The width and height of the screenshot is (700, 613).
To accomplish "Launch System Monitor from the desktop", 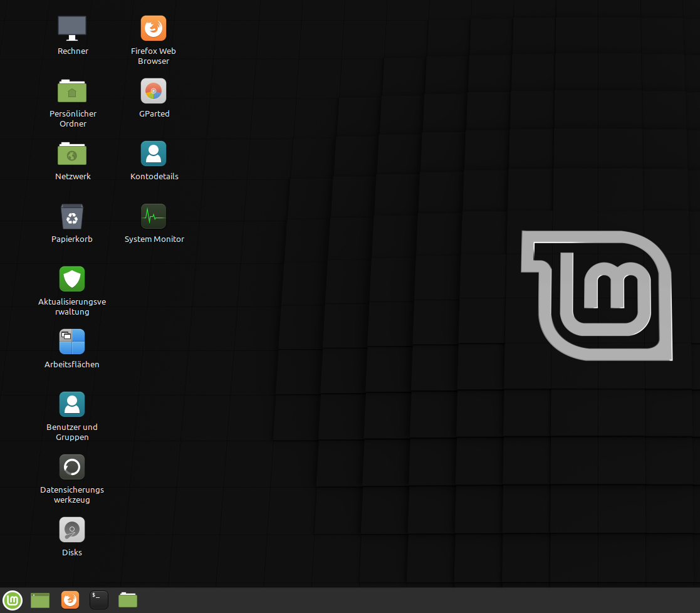I will (x=153, y=216).
